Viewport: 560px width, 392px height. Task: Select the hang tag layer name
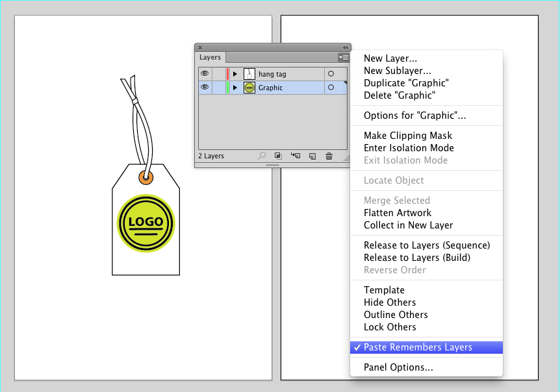[272, 74]
